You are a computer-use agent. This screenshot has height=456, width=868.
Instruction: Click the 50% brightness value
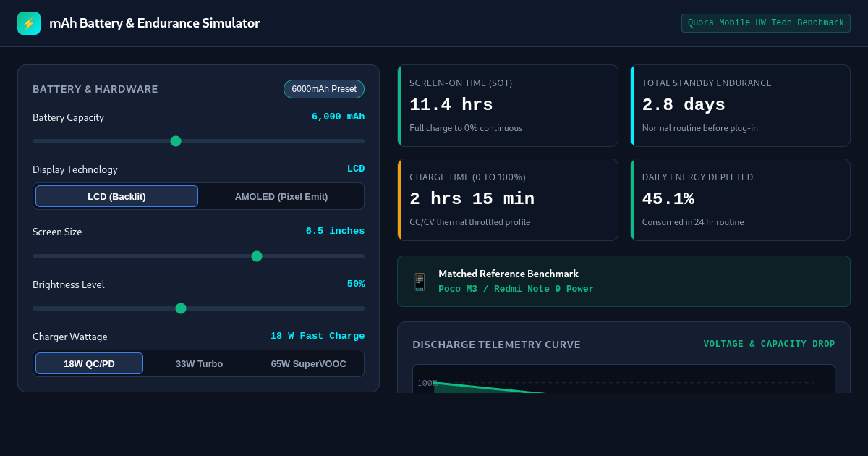click(356, 284)
